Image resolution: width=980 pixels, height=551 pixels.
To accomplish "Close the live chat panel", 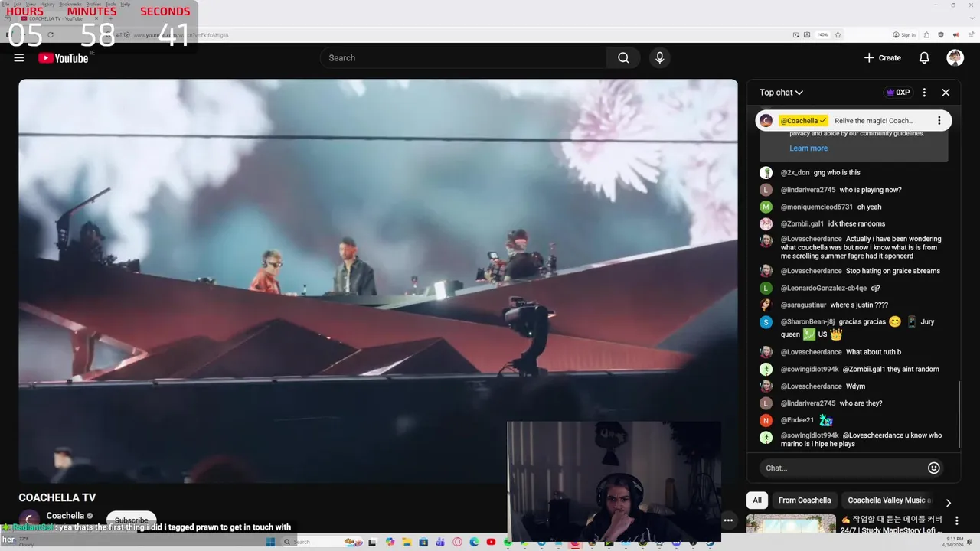I will pos(946,93).
